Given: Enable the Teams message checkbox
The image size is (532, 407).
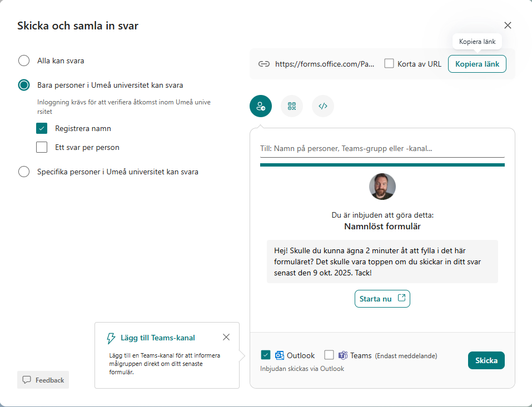Looking at the screenshot, I should point(329,355).
